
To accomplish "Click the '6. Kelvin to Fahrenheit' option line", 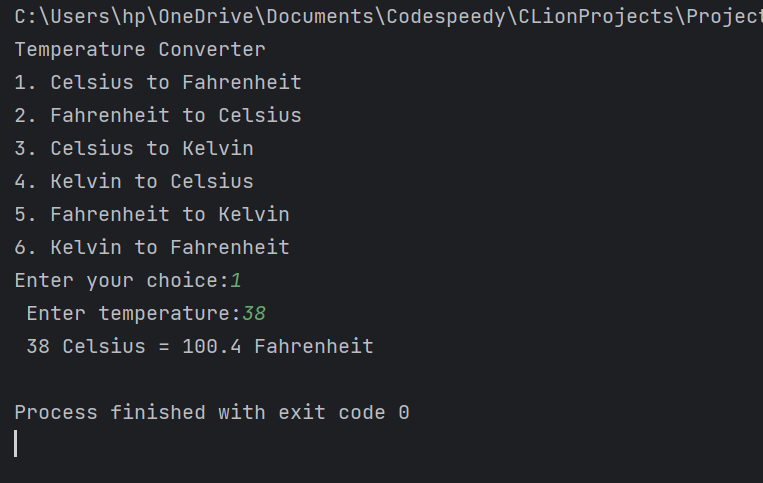I will (152, 248).
